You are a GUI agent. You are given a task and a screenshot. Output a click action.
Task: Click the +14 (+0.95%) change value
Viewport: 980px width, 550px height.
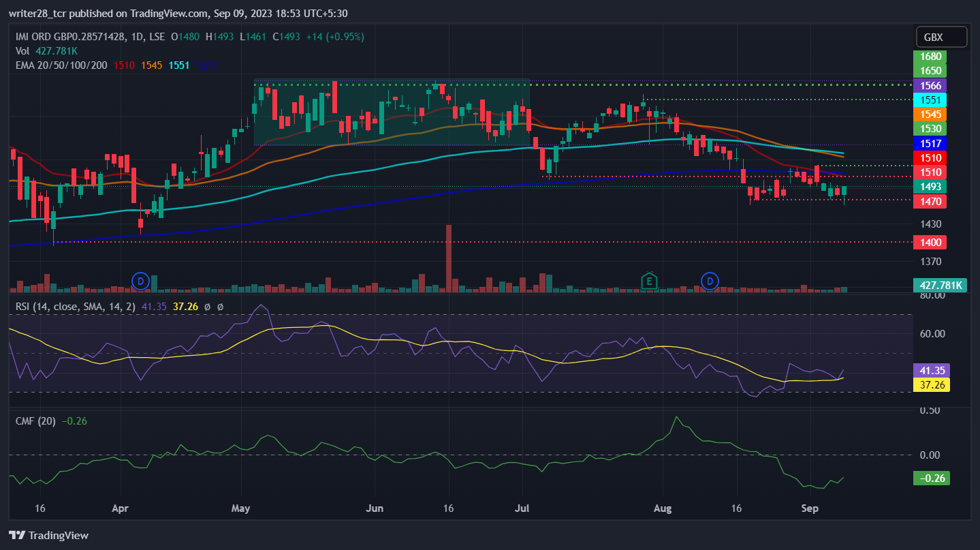(334, 37)
